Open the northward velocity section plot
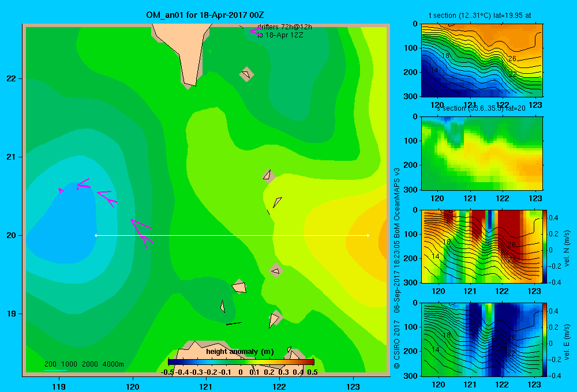The image size is (577, 392). [x=482, y=246]
